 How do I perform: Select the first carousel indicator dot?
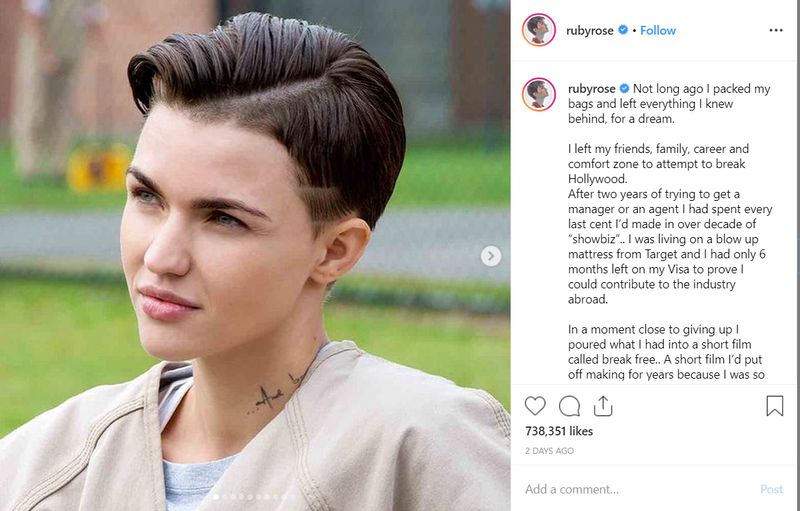pyautogui.click(x=216, y=496)
